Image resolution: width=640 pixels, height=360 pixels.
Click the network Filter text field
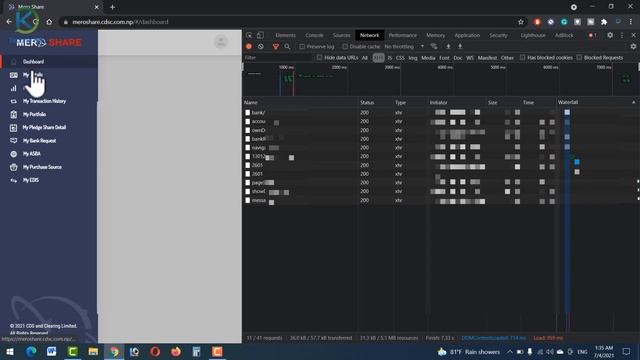pos(279,58)
